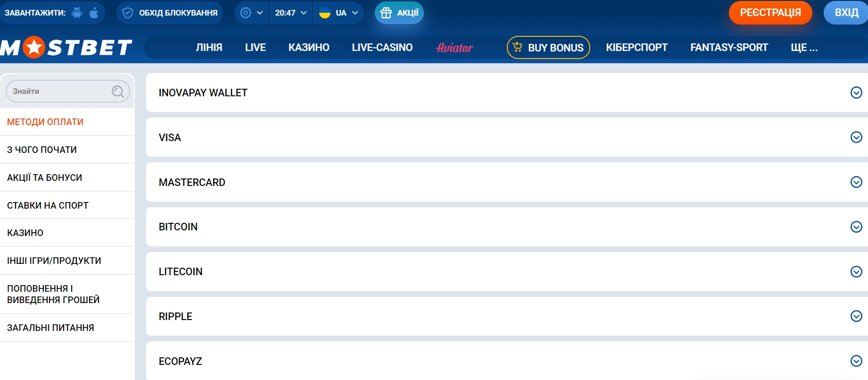Open the 20:47 time zone dropdown
The image size is (868, 380).
pyautogui.click(x=290, y=13)
